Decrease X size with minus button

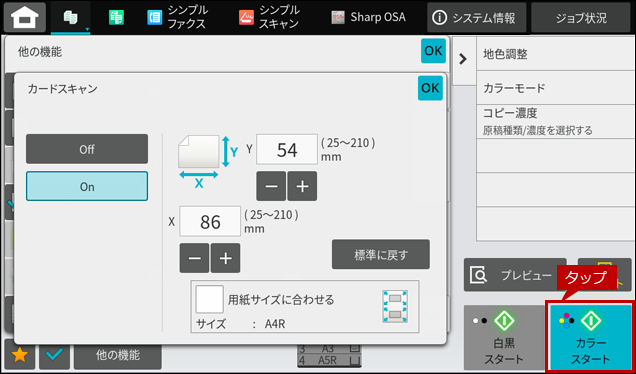(194, 258)
